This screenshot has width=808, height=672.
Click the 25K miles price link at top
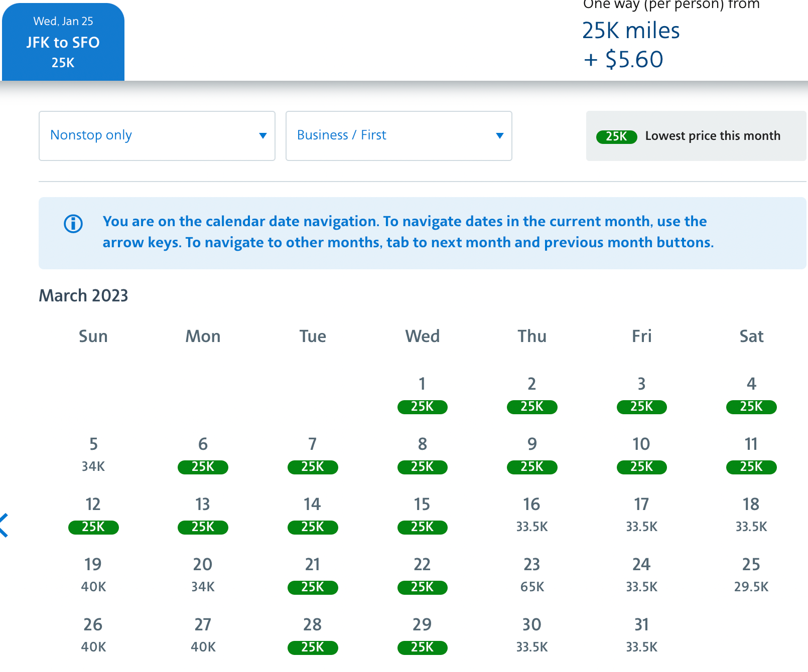631,31
